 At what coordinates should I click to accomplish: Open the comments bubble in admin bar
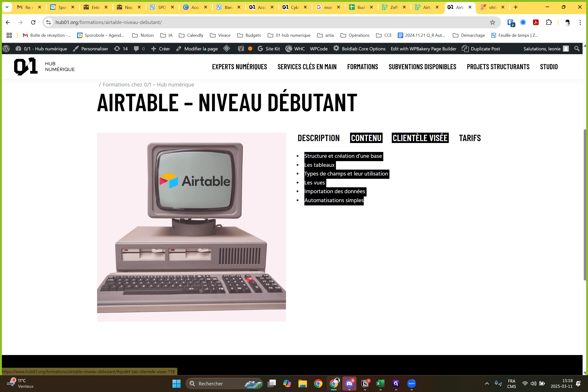[x=139, y=49]
